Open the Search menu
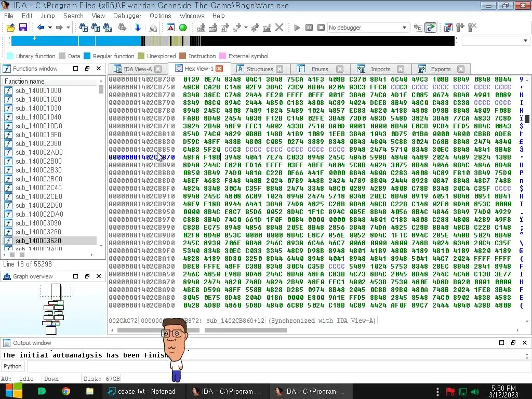This screenshot has height=399, width=532. (x=73, y=16)
